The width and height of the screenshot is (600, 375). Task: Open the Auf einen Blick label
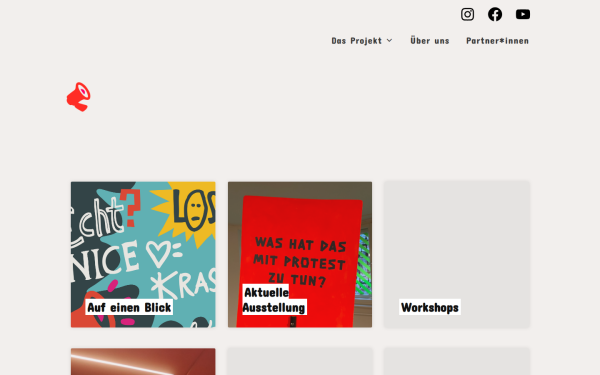129,307
